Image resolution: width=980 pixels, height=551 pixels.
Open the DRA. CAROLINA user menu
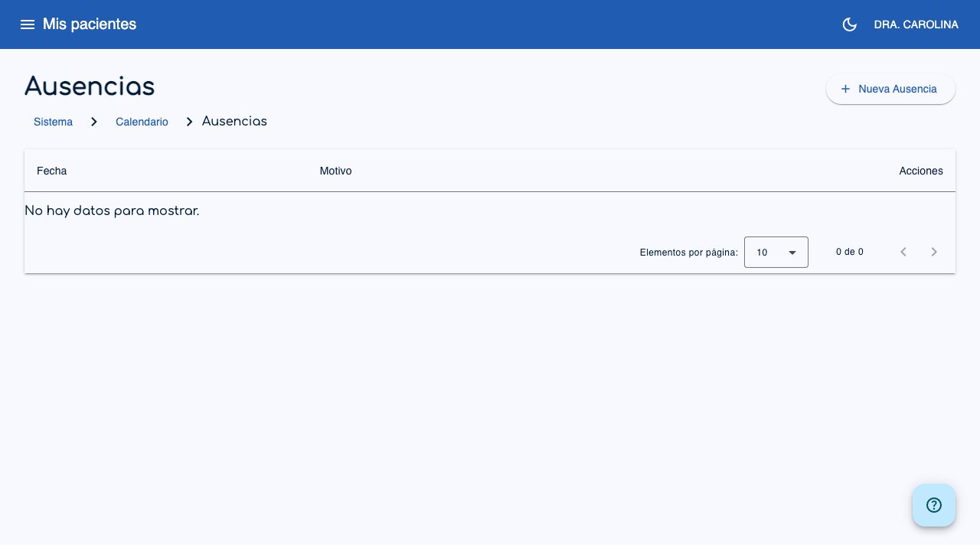tap(916, 24)
